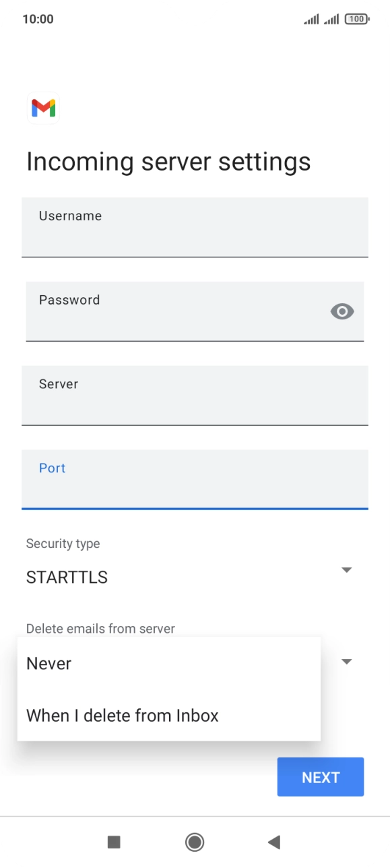Image resolution: width=390 pixels, height=868 pixels.
Task: Tap the Incoming server settings heading
Action: (x=168, y=161)
